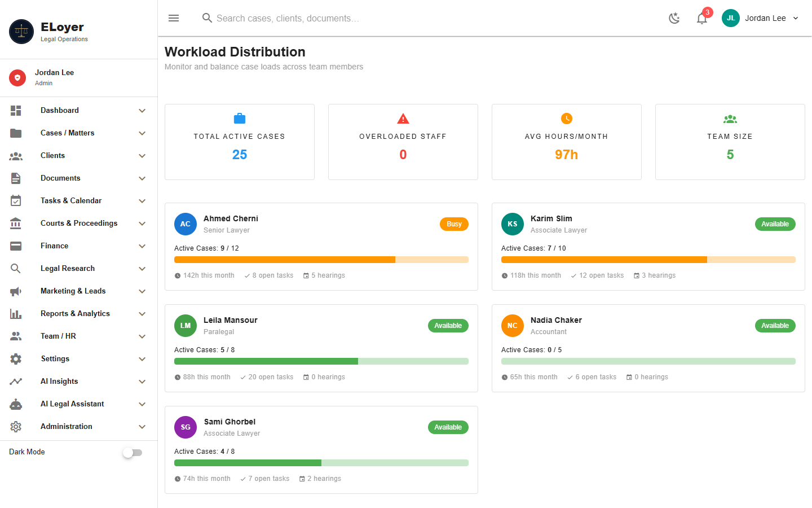Viewport: 812px width, 508px height.
Task: Click the Overloaded Staff warning triangle icon
Action: 403,119
